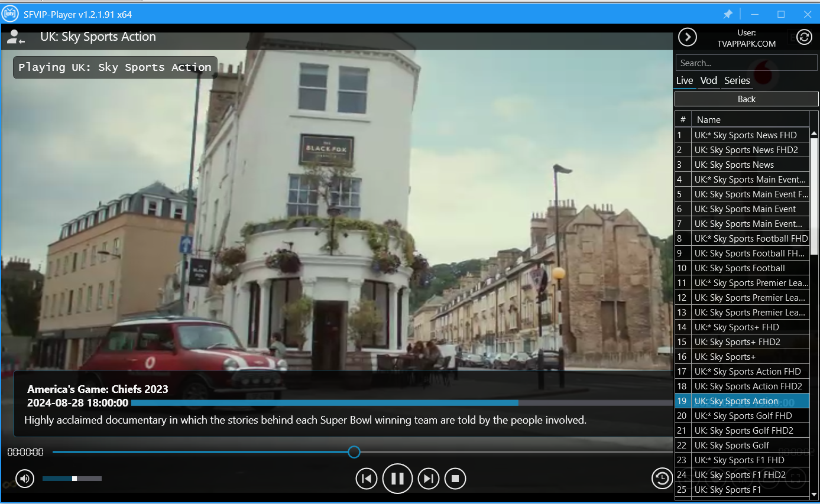Click the channel list scrollbar thumb
This screenshot has width=820, height=504.
814,196
